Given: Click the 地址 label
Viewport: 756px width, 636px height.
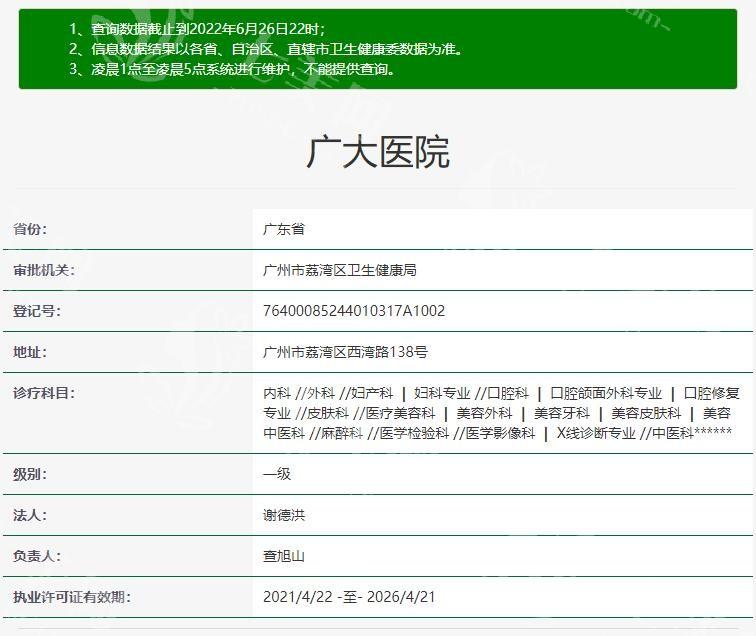Looking at the screenshot, I should tap(30, 352).
